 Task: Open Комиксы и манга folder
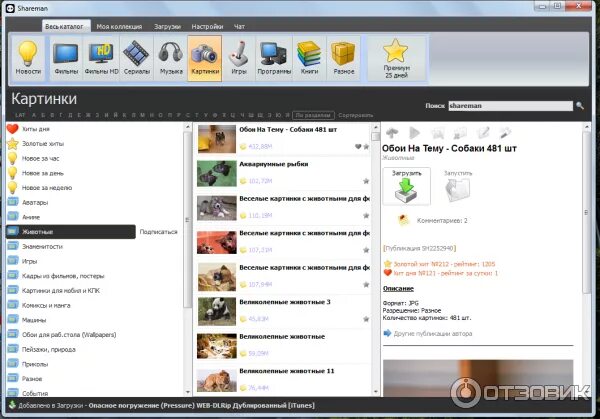click(x=46, y=305)
